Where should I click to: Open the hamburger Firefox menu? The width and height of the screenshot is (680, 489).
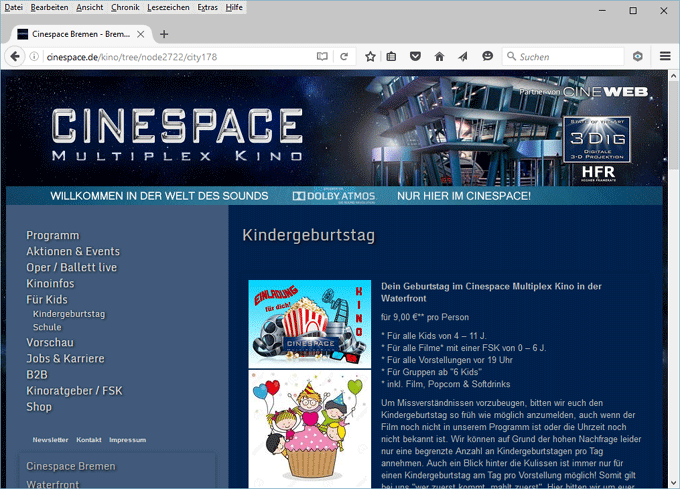[665, 56]
